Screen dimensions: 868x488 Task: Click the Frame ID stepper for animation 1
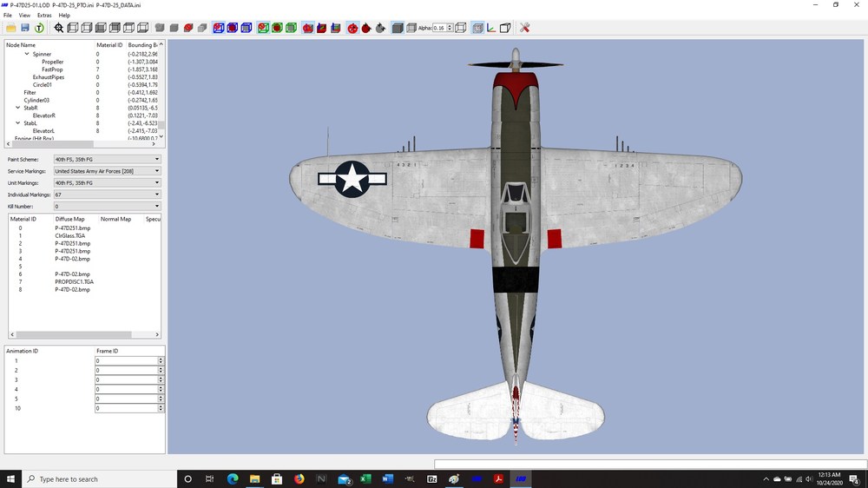coord(161,360)
